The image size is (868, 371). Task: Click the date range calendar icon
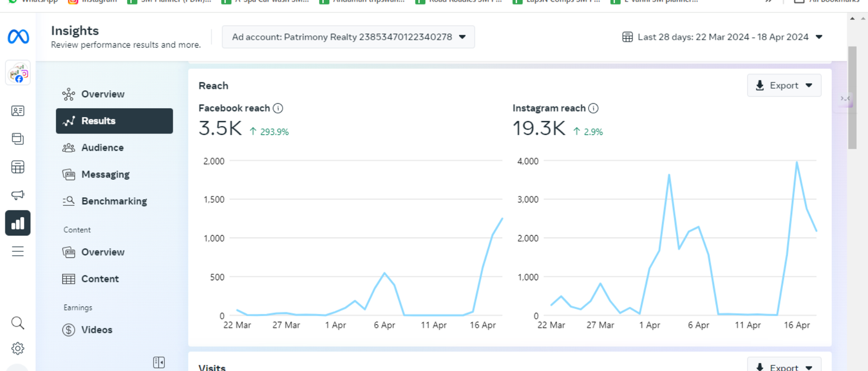click(627, 37)
